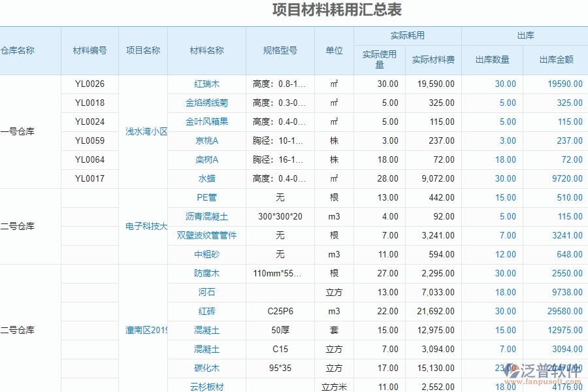Open the 碳化木 material link
Image resolution: width=588 pixels, height=392 pixels.
point(206,368)
